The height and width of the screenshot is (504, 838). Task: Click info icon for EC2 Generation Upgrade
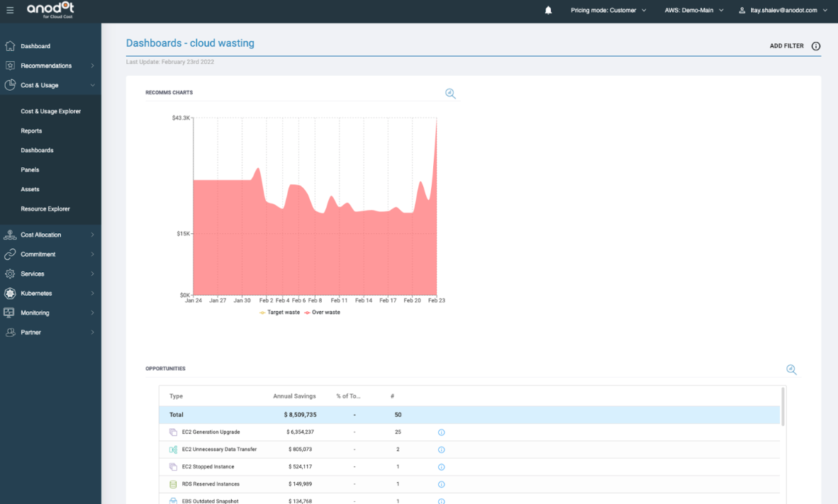click(x=442, y=432)
